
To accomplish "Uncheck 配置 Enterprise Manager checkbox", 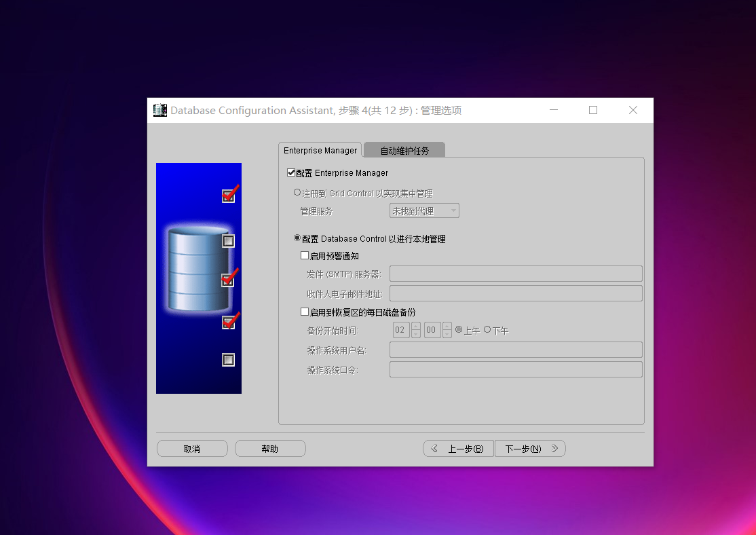I will 291,172.
